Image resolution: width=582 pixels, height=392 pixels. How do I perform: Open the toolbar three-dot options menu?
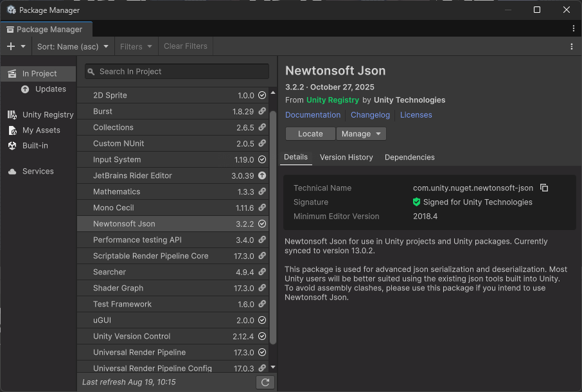click(x=572, y=46)
